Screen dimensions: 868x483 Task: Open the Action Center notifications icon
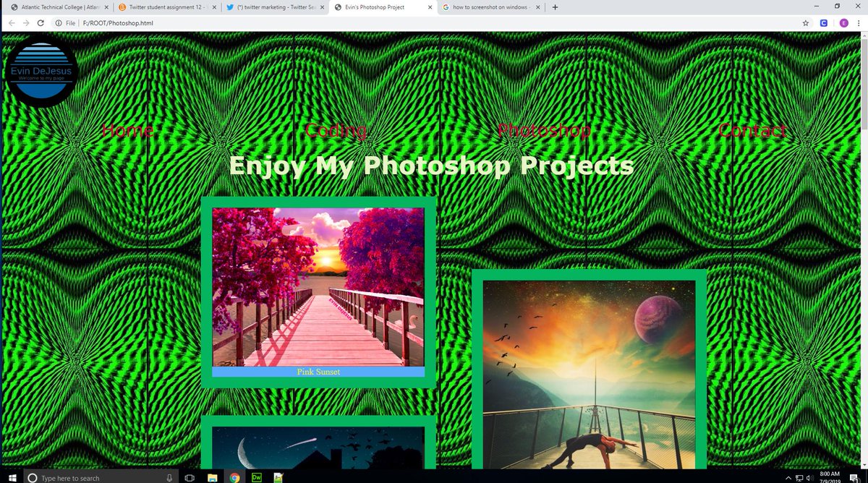(x=854, y=477)
